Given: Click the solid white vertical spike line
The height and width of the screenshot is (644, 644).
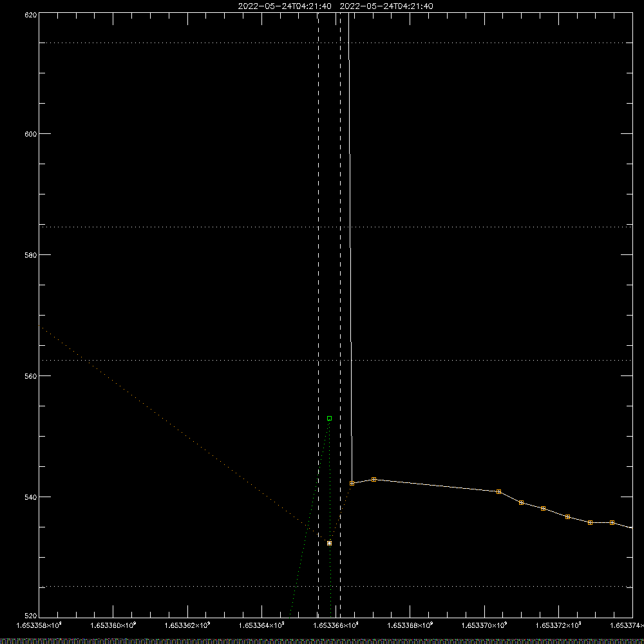Looking at the screenshot, I should click(x=350, y=247).
